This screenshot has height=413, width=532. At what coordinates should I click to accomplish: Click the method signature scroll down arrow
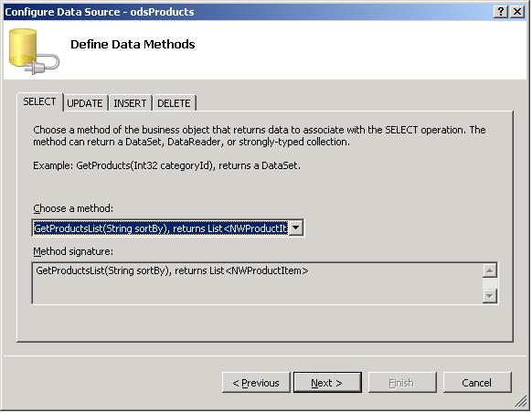click(490, 296)
